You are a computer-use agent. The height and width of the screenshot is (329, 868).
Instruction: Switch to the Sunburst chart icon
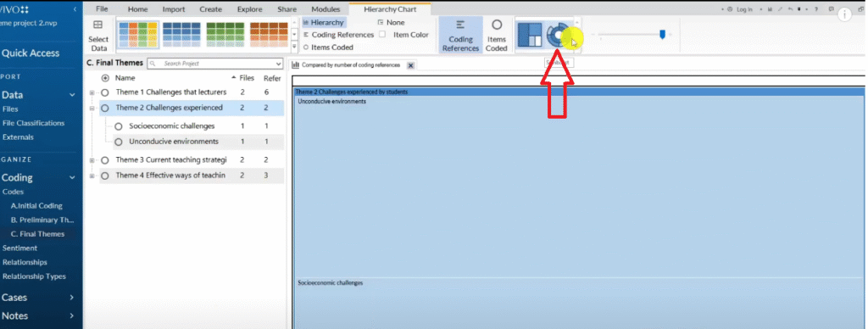tap(558, 35)
